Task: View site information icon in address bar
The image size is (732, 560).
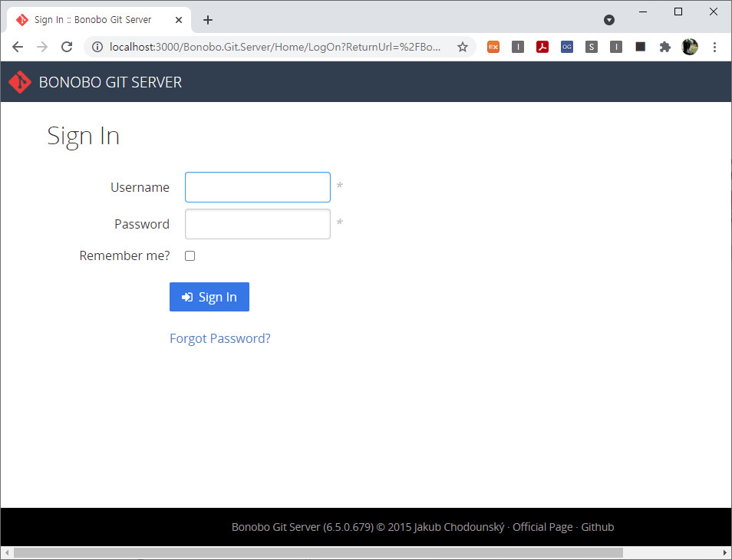Action: (x=97, y=47)
